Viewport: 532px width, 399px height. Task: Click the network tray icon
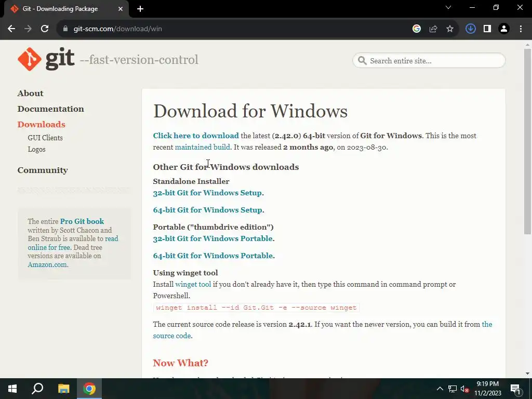tap(453, 389)
